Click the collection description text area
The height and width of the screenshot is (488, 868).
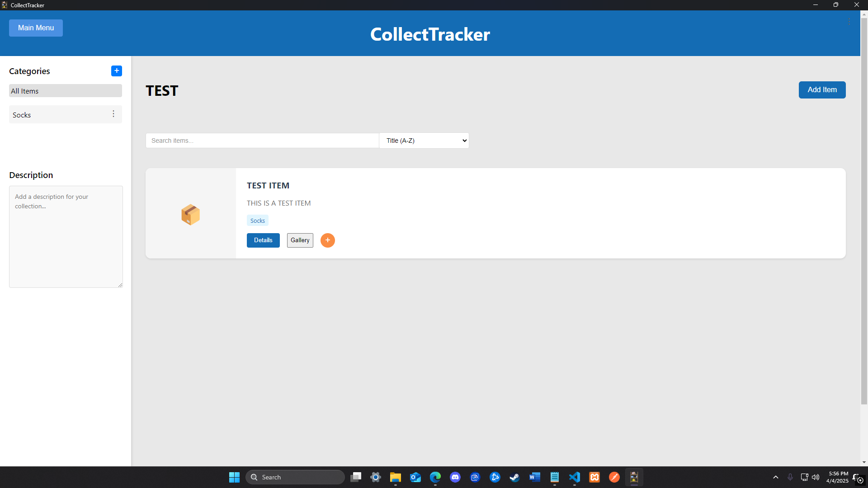(66, 237)
